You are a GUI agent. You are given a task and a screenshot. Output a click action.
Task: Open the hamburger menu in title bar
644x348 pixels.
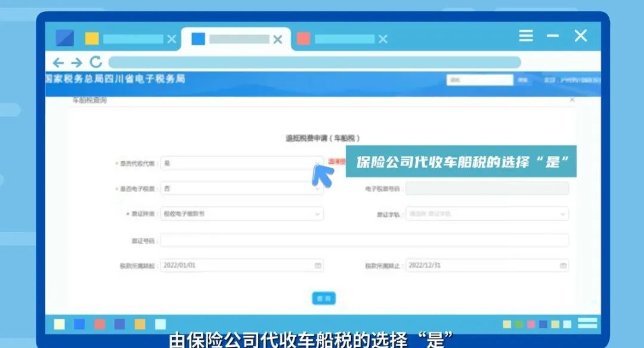coord(526,36)
